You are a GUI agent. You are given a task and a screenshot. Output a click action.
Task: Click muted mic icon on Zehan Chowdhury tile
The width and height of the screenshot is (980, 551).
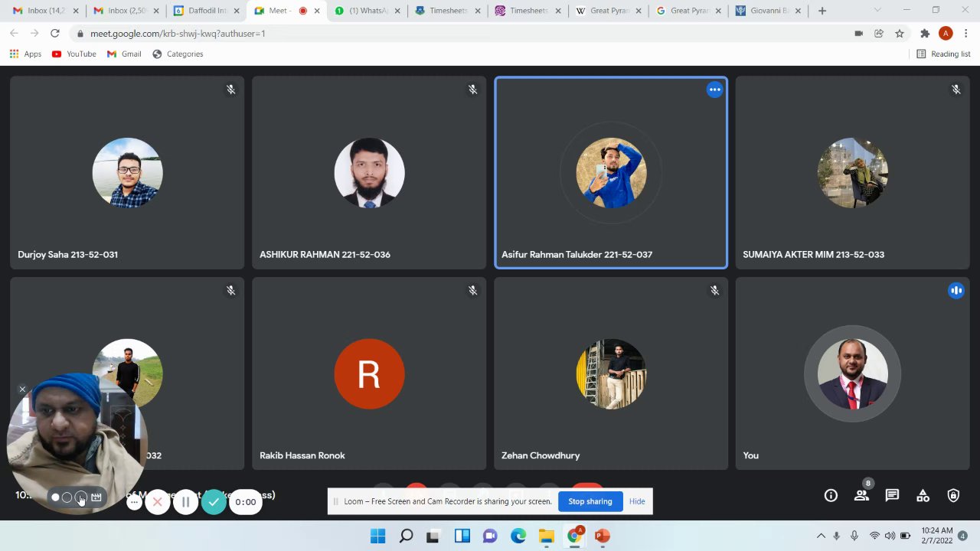pos(714,290)
